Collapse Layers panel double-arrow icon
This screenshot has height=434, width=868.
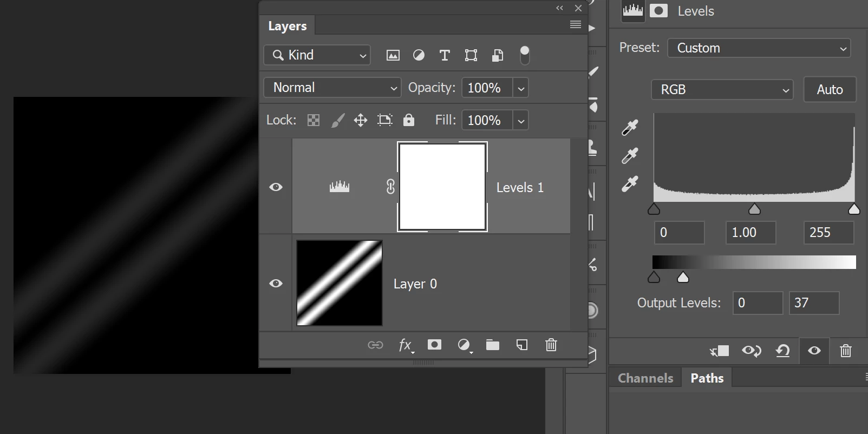pyautogui.click(x=560, y=8)
